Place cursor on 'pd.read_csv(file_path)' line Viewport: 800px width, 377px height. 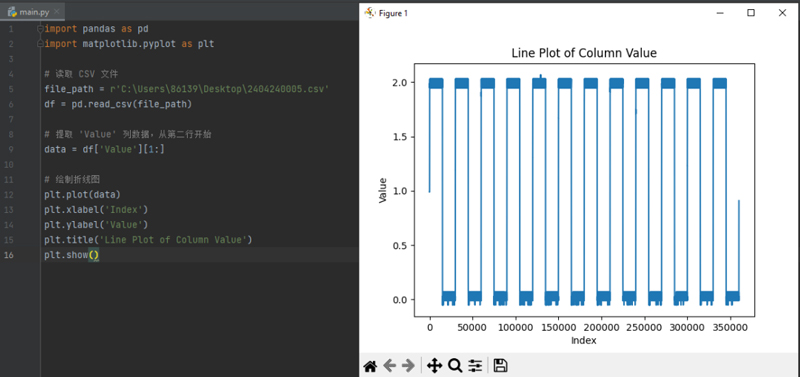pyautogui.click(x=118, y=104)
